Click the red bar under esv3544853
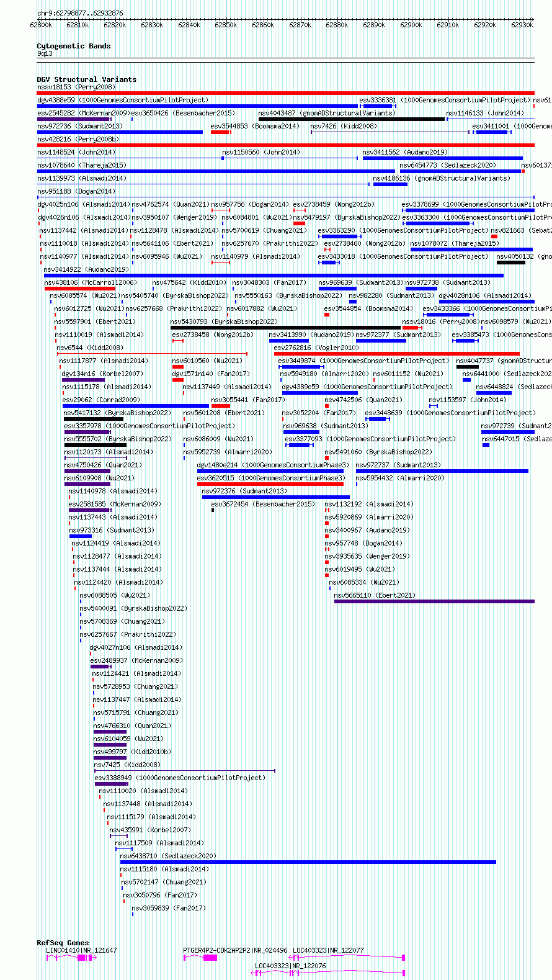Image resolution: width=552 pixels, height=980 pixels. 220,132
